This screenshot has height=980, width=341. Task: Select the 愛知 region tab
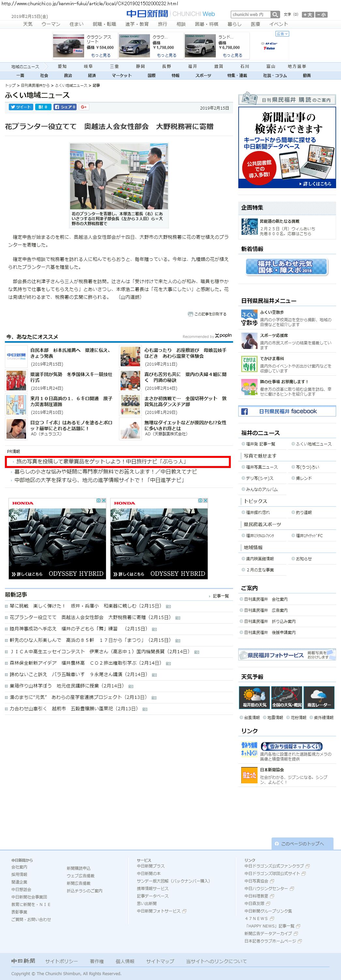[62, 66]
